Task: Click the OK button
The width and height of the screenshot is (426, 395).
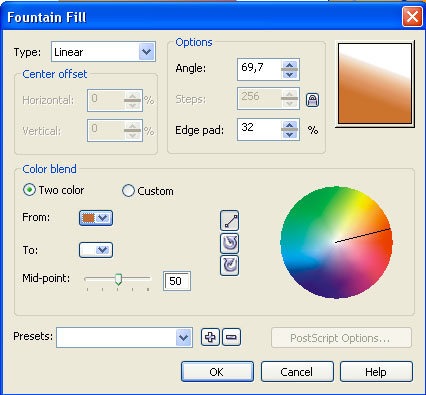Action: 217,372
